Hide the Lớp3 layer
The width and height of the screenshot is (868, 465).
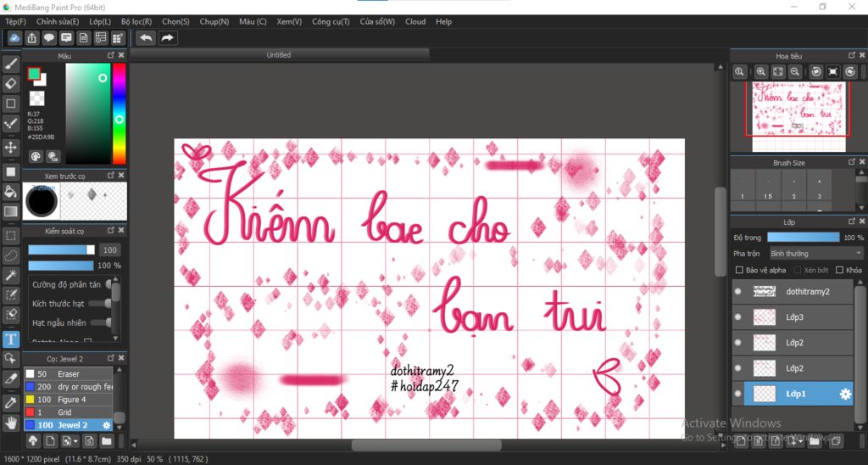[738, 317]
